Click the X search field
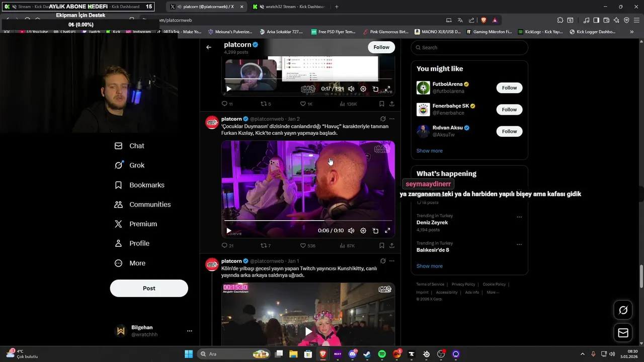The width and height of the screenshot is (644, 362). click(x=469, y=47)
